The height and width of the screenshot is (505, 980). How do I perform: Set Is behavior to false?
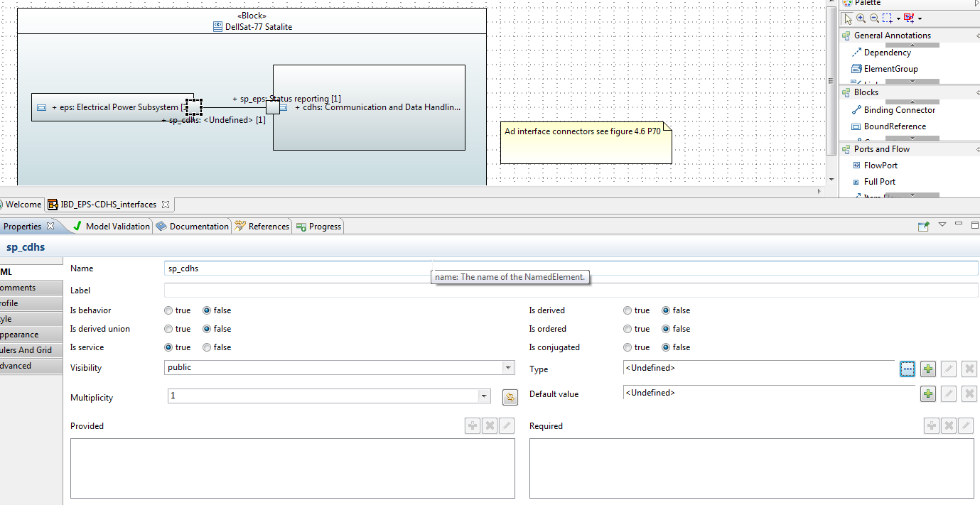[207, 310]
